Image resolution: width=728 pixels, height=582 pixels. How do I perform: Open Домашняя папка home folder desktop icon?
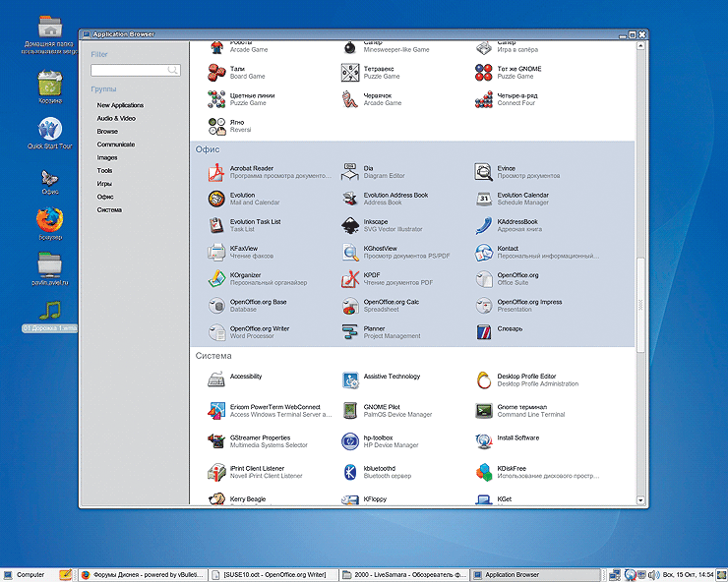50,27
